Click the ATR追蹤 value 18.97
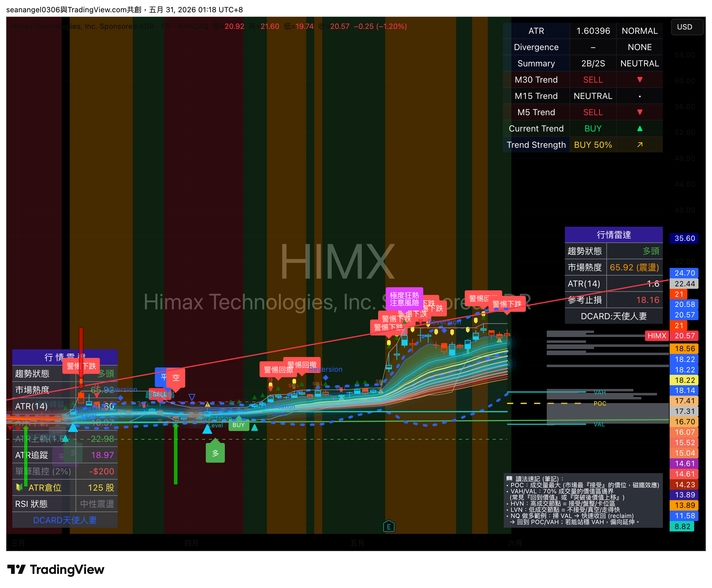 coord(102,455)
